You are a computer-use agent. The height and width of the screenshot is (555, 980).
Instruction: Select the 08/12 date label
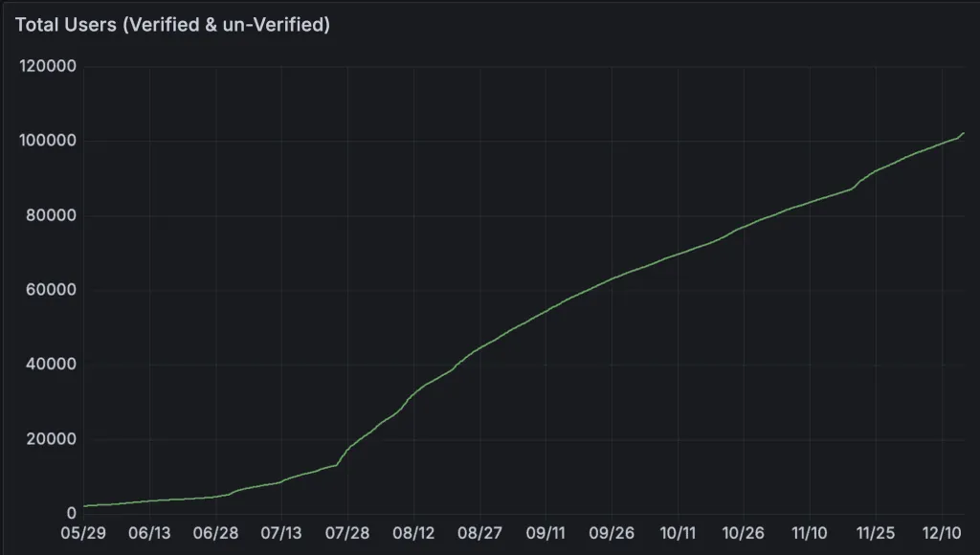(x=414, y=533)
